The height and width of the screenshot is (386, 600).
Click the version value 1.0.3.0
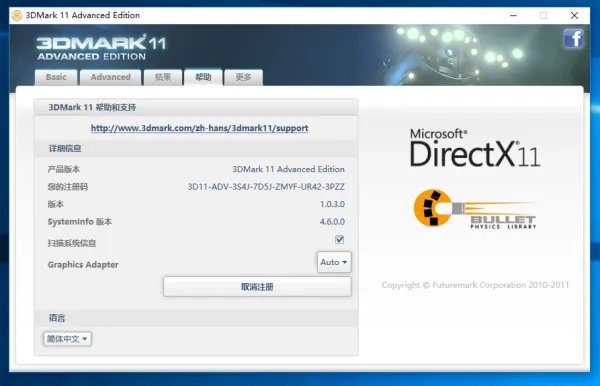[x=332, y=204]
